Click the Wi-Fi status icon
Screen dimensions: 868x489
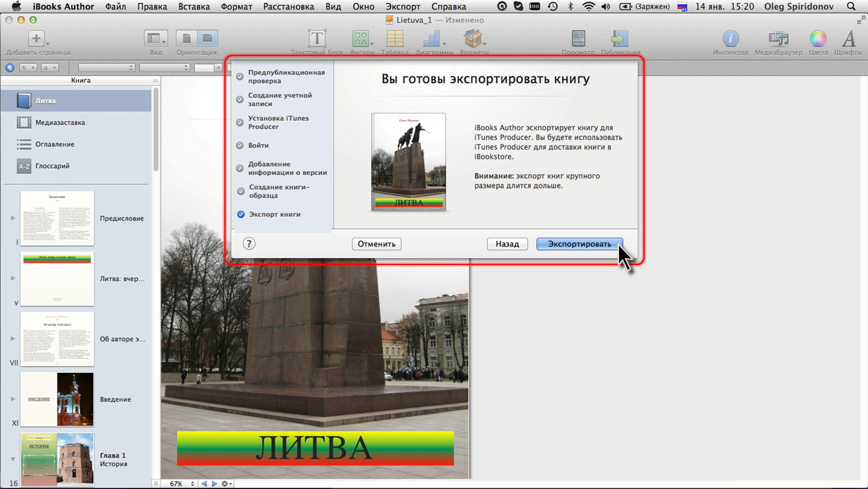coord(589,6)
